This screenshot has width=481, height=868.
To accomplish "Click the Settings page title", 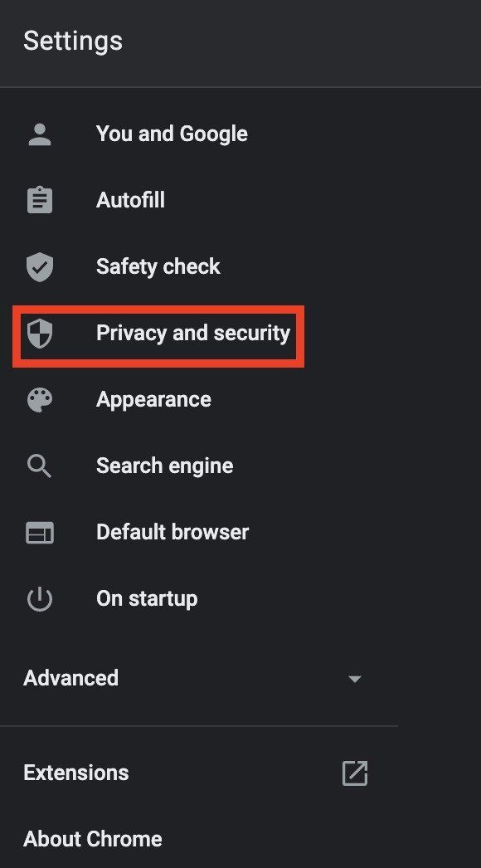I will tap(73, 40).
